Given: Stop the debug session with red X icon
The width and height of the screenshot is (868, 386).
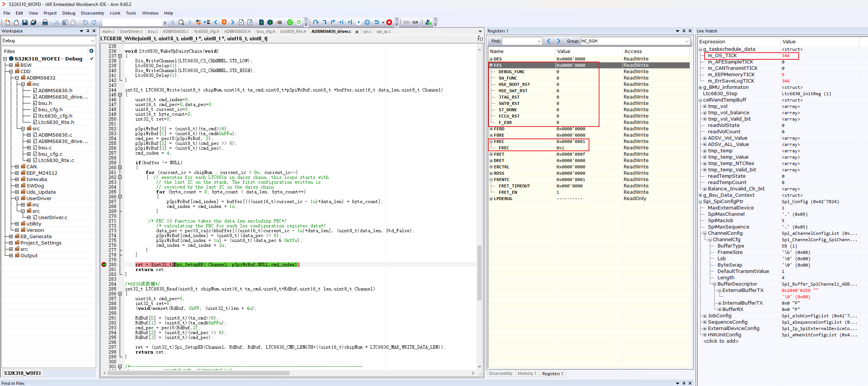Looking at the screenshot, I should pyautogui.click(x=389, y=22).
